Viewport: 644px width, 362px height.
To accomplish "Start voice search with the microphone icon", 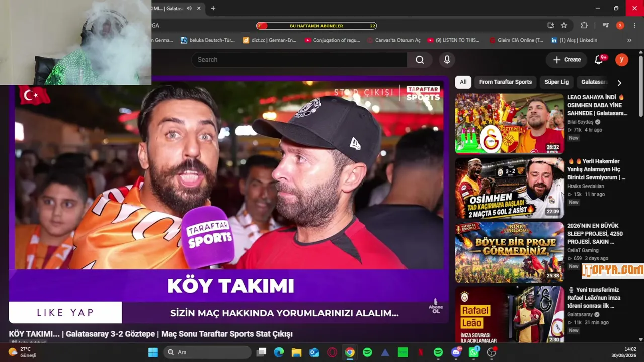I will [x=447, y=60].
